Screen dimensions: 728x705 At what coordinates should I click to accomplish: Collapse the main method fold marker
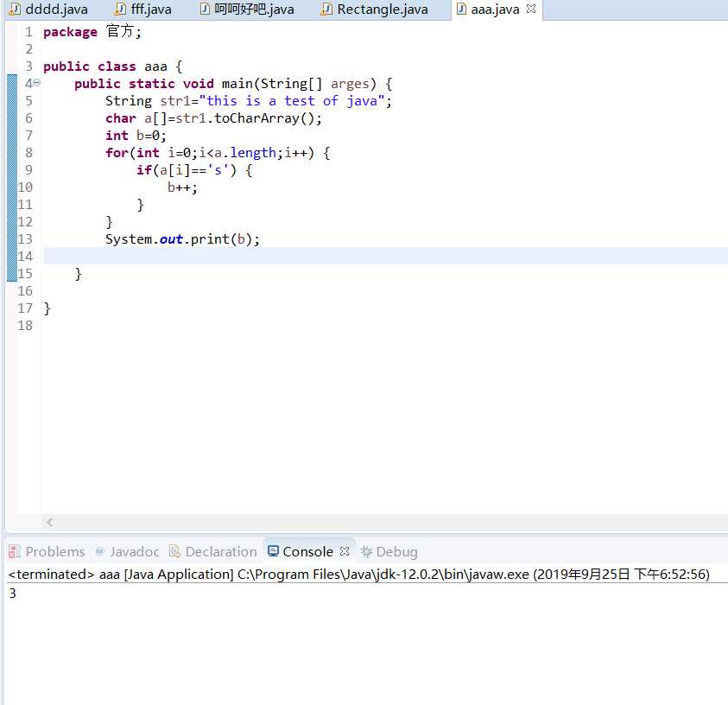click(x=36, y=83)
